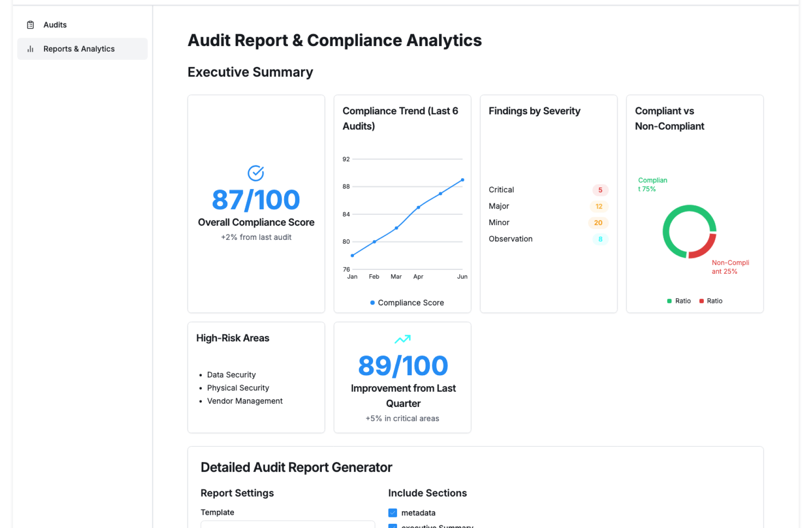Select Reports & Analytics sidebar item

point(79,49)
